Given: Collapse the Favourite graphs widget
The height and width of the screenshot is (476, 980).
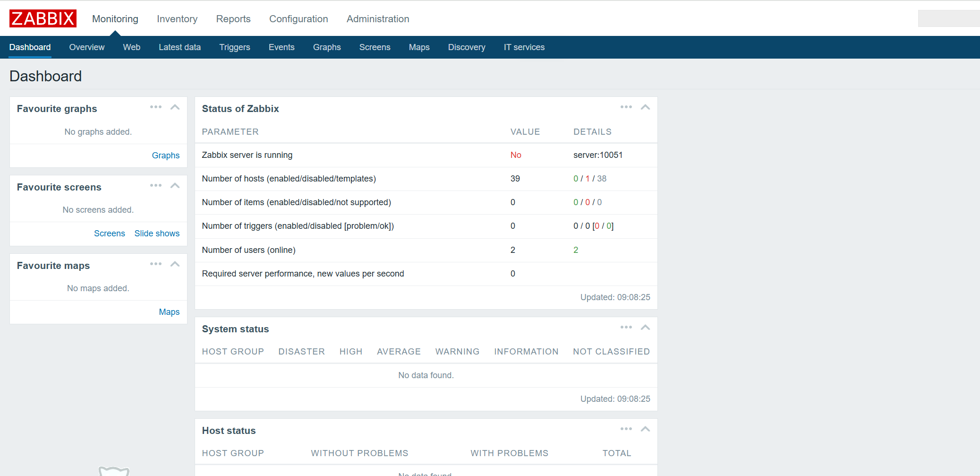Looking at the screenshot, I should coord(175,107).
